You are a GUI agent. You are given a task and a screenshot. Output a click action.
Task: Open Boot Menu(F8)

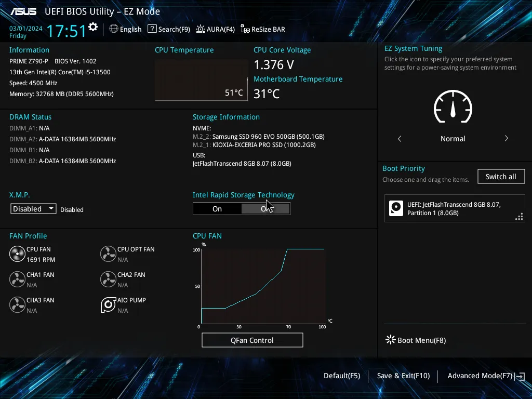click(x=416, y=340)
